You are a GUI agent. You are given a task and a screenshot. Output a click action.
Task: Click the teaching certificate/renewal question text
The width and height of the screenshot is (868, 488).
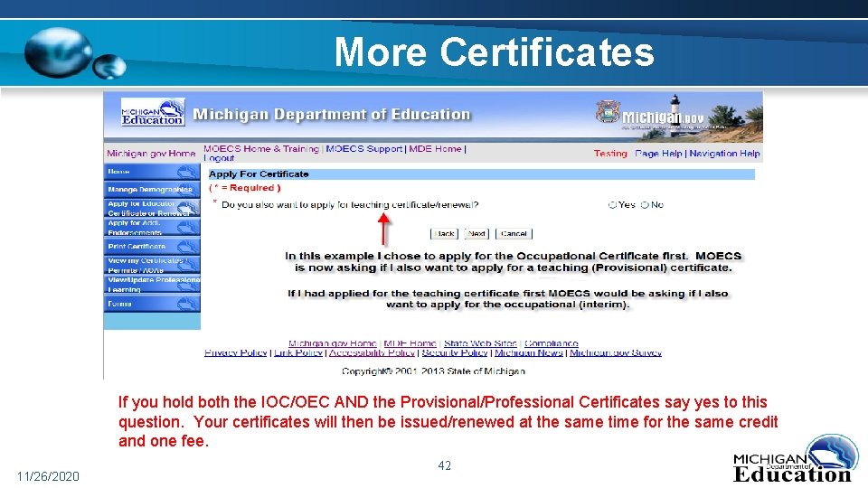click(350, 205)
